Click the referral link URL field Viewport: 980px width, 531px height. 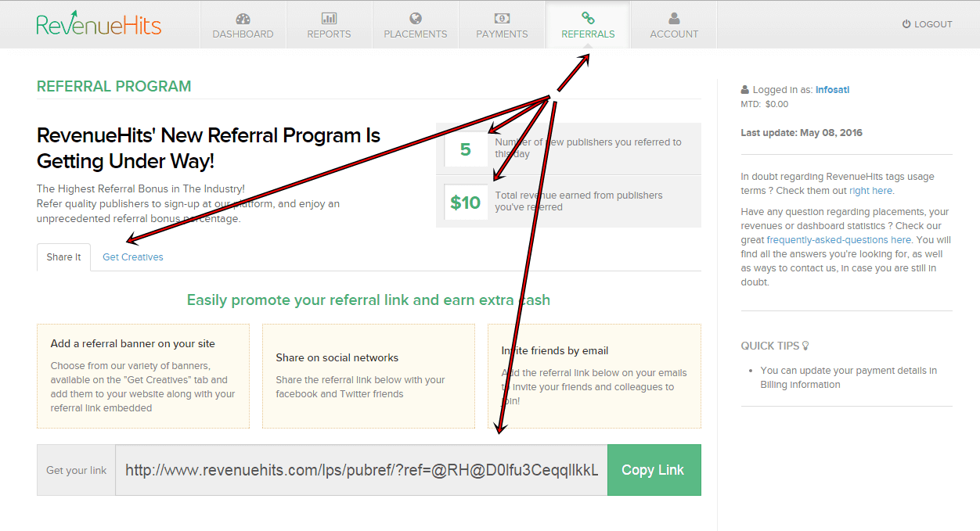pyautogui.click(x=362, y=470)
